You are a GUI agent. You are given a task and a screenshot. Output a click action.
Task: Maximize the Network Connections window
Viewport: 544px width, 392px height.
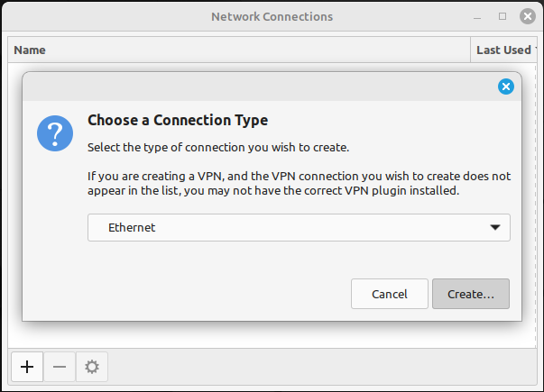503,16
